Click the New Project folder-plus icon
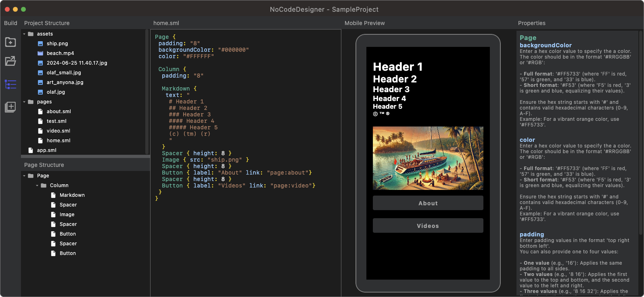This screenshot has height=297, width=644. 10,42
